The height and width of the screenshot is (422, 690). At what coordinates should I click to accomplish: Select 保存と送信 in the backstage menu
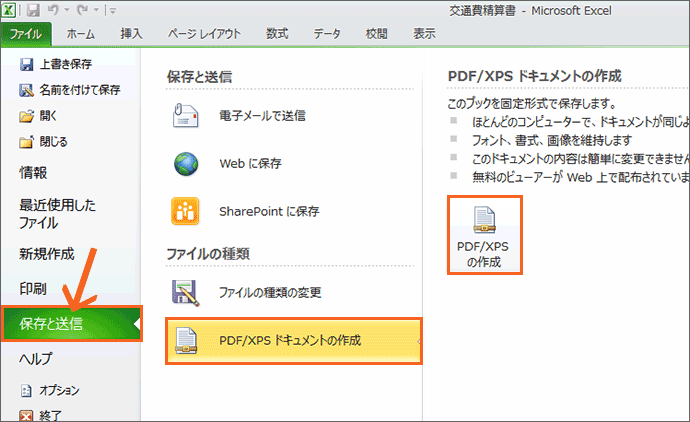coord(72,324)
